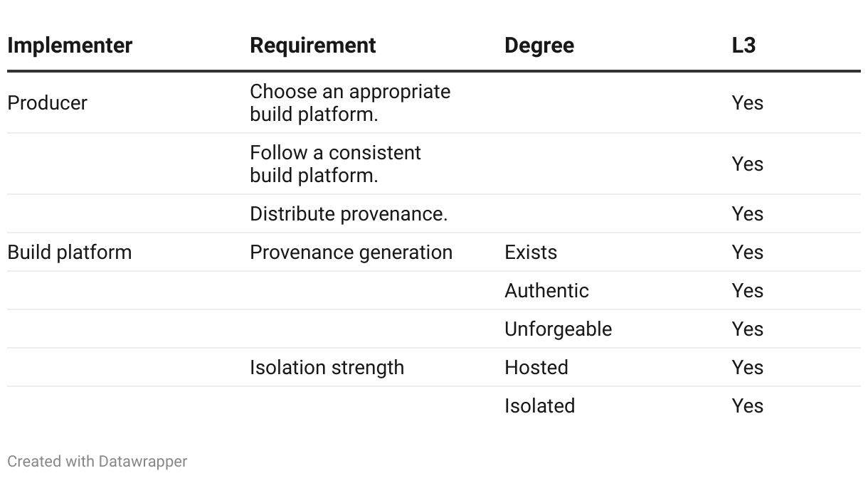Click the Hosted degree cell

pos(536,368)
